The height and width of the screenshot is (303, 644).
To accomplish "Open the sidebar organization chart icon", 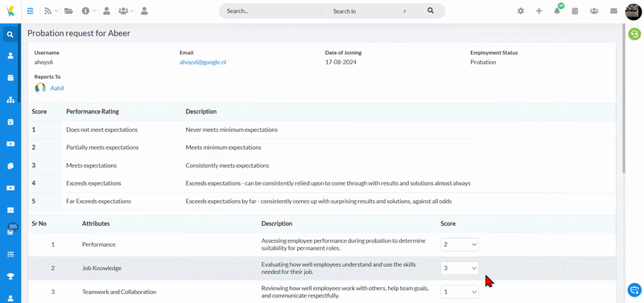I will coord(10,100).
